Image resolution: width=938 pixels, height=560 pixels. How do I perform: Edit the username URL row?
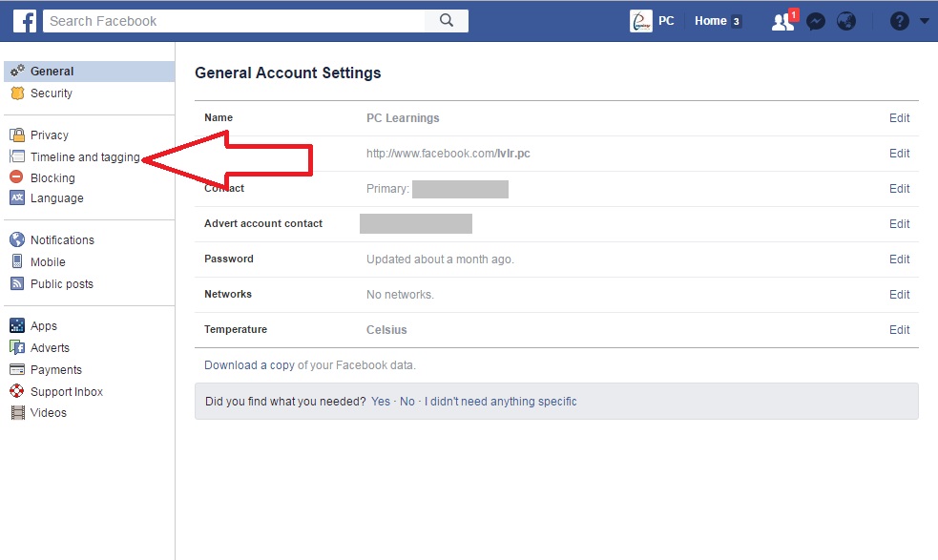(899, 154)
